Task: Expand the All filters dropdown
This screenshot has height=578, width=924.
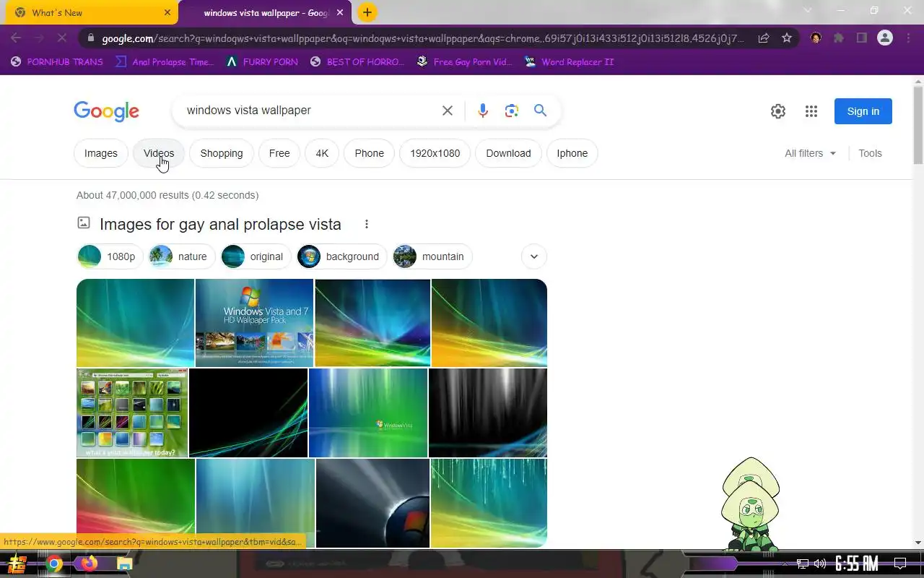Action: [x=810, y=153]
